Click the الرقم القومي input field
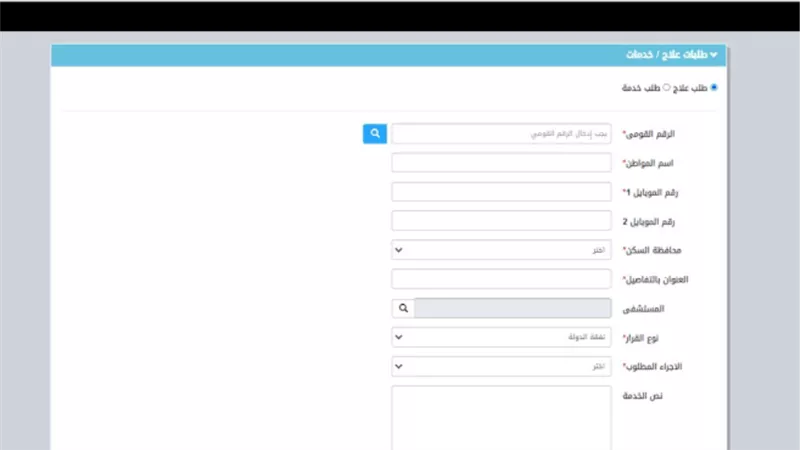This screenshot has height=450, width=800. tap(501, 134)
